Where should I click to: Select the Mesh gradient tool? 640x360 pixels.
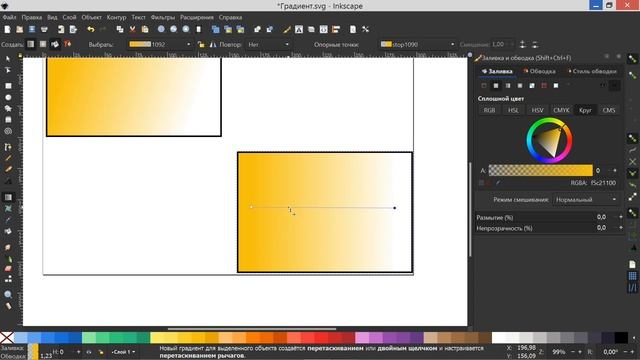click(x=8, y=209)
